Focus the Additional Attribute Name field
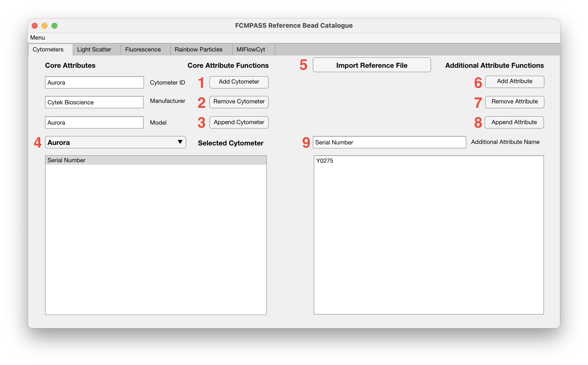 click(389, 142)
